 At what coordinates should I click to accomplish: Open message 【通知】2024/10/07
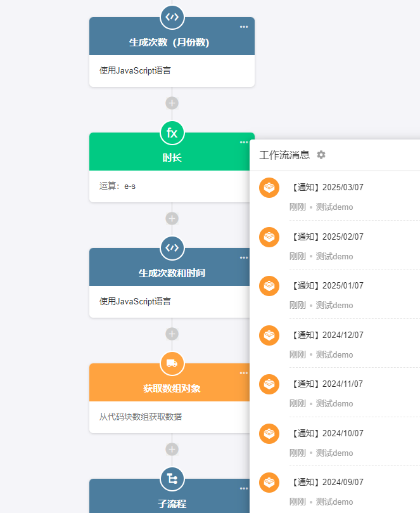pos(326,433)
